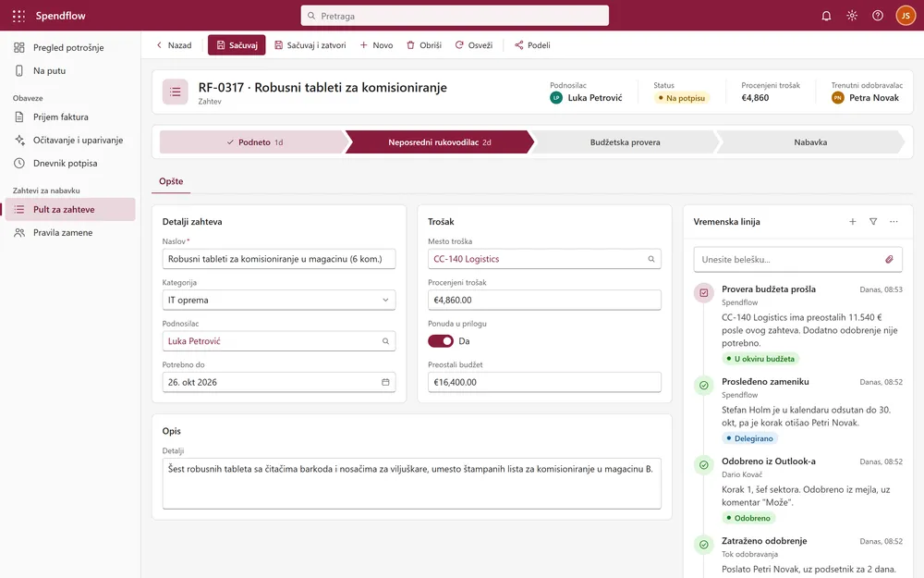924x578 pixels.
Task: Create a new record with Novo
Action: [376, 45]
